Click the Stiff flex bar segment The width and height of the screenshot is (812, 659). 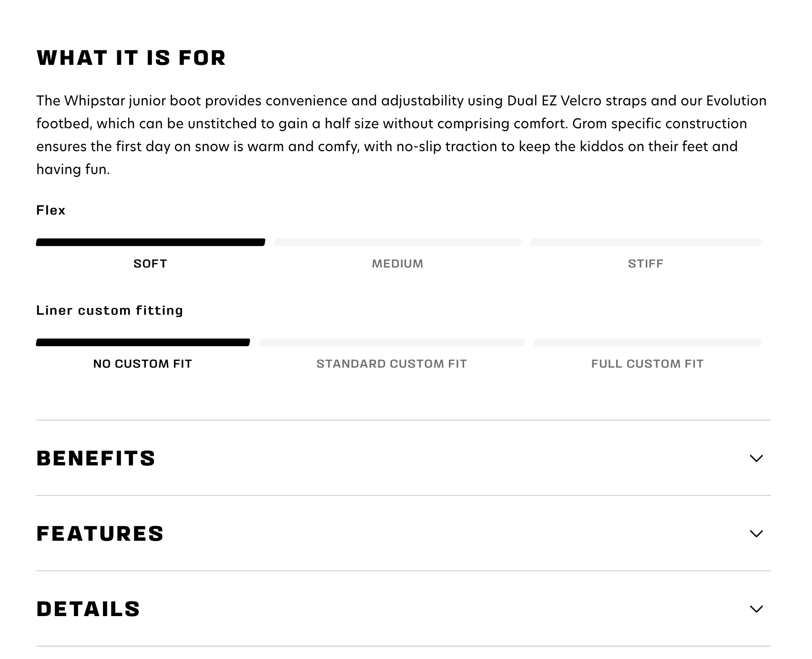point(646,242)
